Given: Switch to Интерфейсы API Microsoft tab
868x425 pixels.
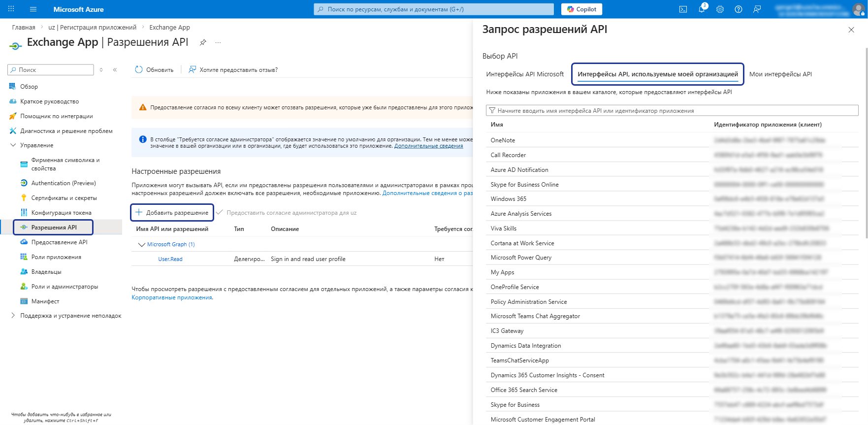Looking at the screenshot, I should point(525,74).
